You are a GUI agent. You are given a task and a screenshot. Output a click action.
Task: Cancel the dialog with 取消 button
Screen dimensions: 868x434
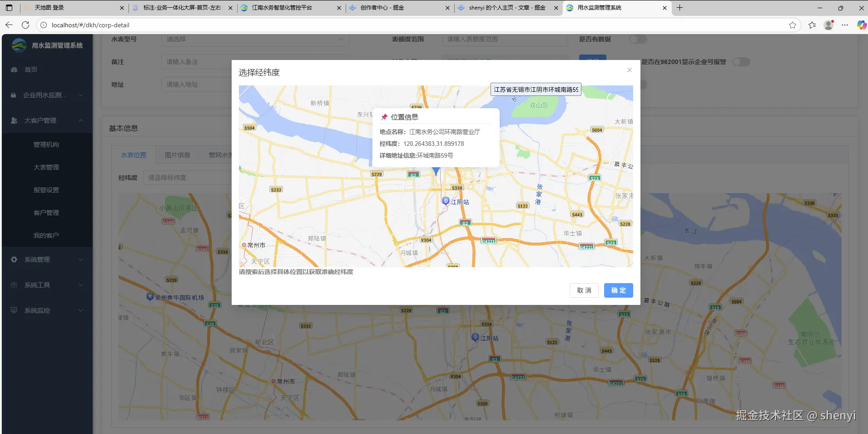[x=584, y=290]
